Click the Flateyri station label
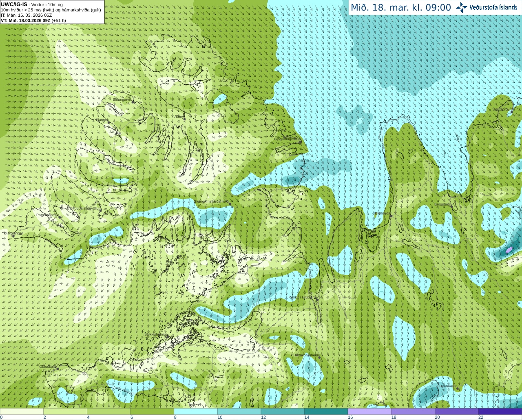This screenshot has height=420, width=522. 102,120
